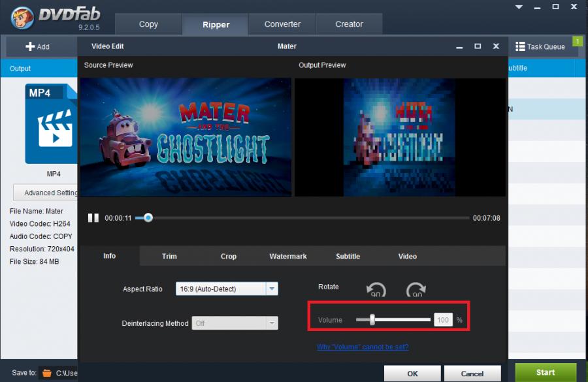
Task: Click the volume percentage field showing 100
Action: click(x=443, y=320)
